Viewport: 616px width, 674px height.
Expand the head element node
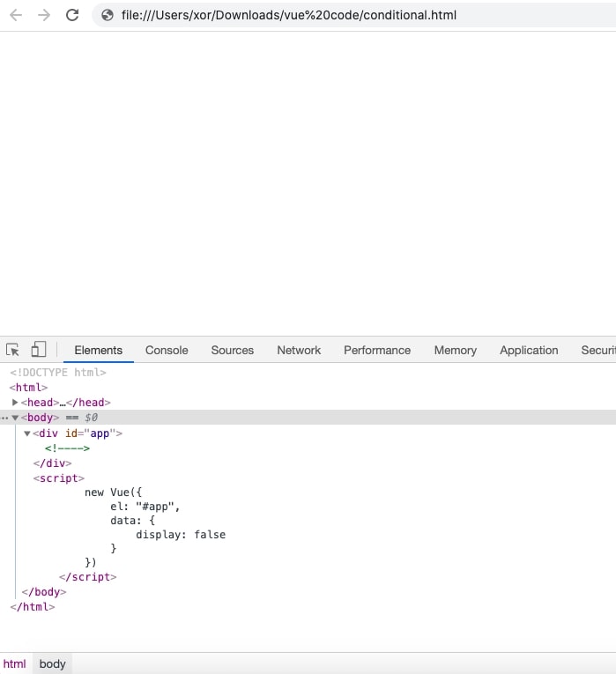click(x=15, y=403)
